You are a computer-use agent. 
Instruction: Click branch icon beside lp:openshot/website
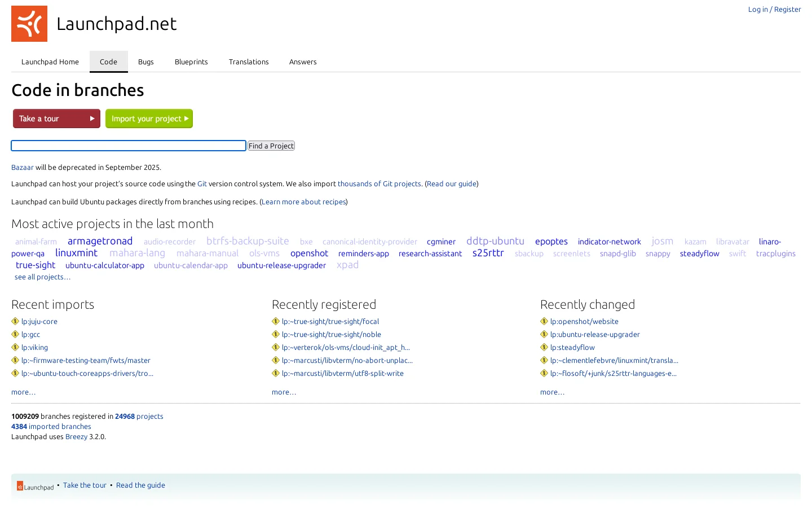coord(544,321)
